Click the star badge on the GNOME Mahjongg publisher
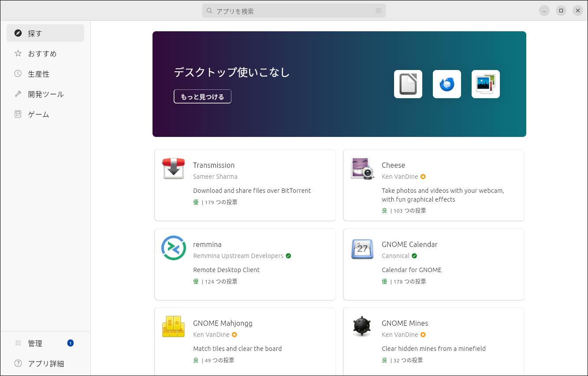Viewport: 588px width, 376px height. [234, 335]
